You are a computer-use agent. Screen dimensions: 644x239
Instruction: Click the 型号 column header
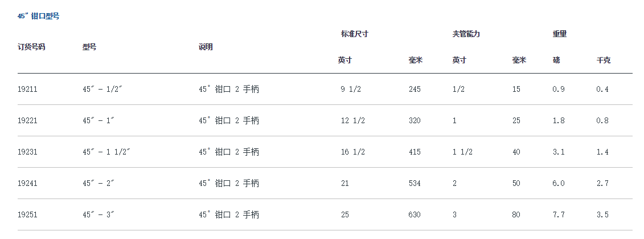point(89,47)
